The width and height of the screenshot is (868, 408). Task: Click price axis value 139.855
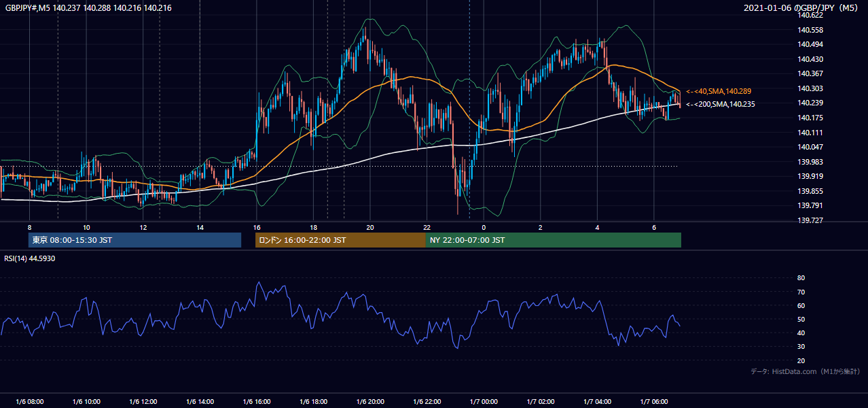810,191
